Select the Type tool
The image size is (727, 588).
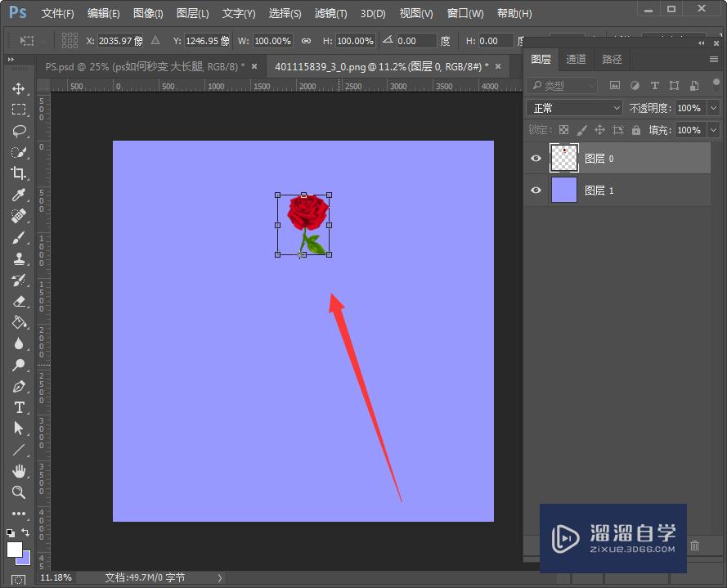pos(19,407)
